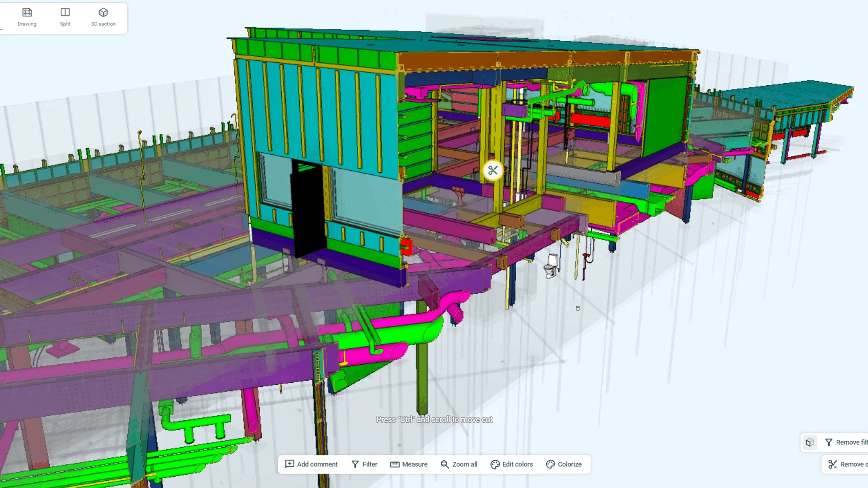Click the glass window left of door
The image size is (868, 488).
point(276,181)
